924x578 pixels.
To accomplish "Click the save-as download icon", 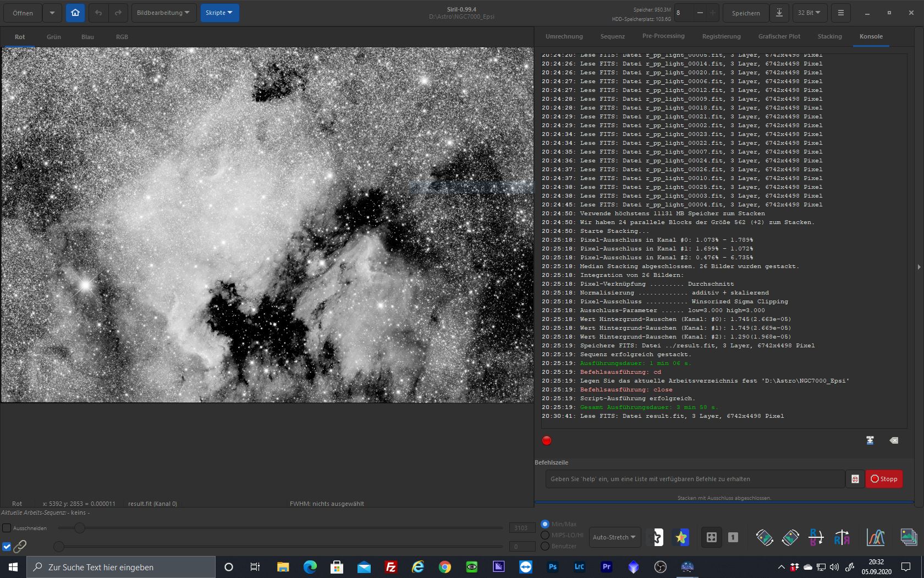I will [x=779, y=13].
